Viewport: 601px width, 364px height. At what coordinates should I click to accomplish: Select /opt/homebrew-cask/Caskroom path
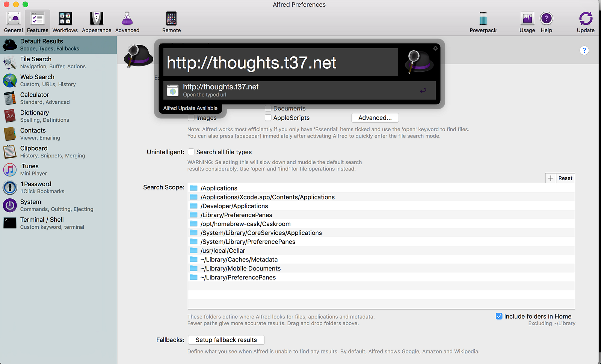381,224
